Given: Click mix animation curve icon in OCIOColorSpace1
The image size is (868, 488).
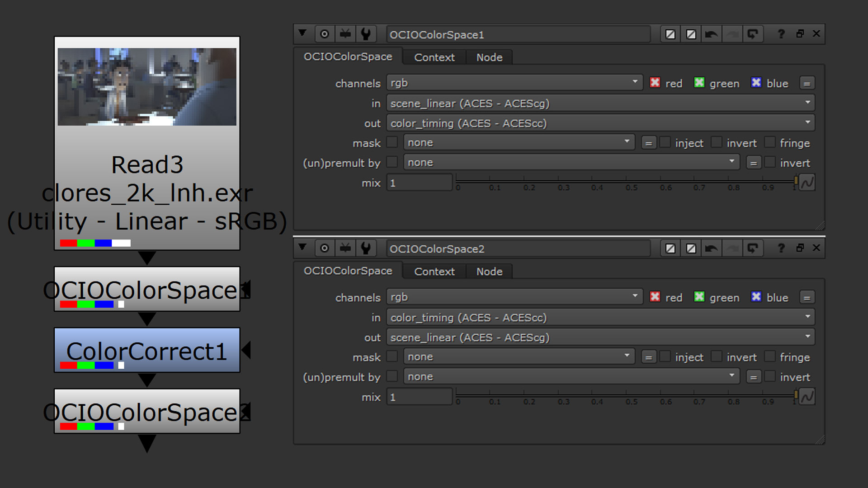Looking at the screenshot, I should pyautogui.click(x=807, y=183).
